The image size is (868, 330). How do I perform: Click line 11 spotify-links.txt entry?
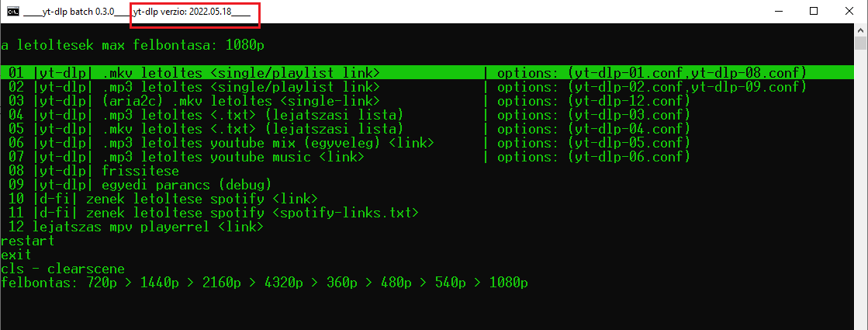coord(213,213)
